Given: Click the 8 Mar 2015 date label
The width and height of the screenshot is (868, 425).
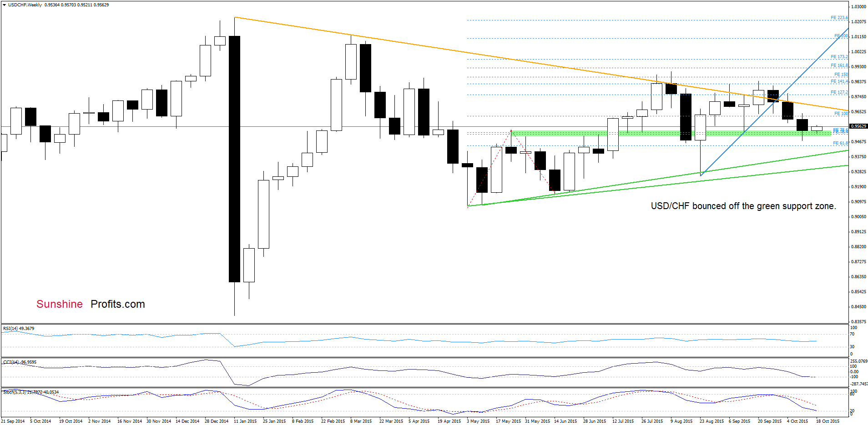Looking at the screenshot, I should 361,421.
